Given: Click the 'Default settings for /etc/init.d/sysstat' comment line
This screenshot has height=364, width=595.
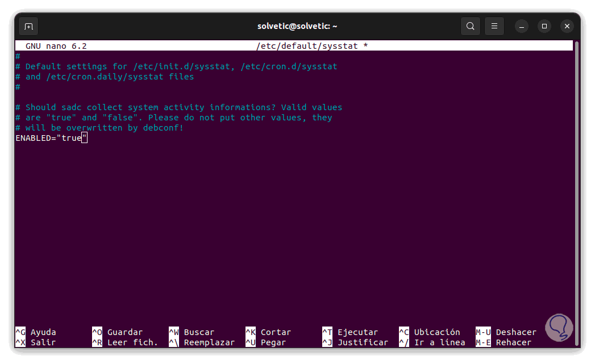Looking at the screenshot, I should [176, 66].
